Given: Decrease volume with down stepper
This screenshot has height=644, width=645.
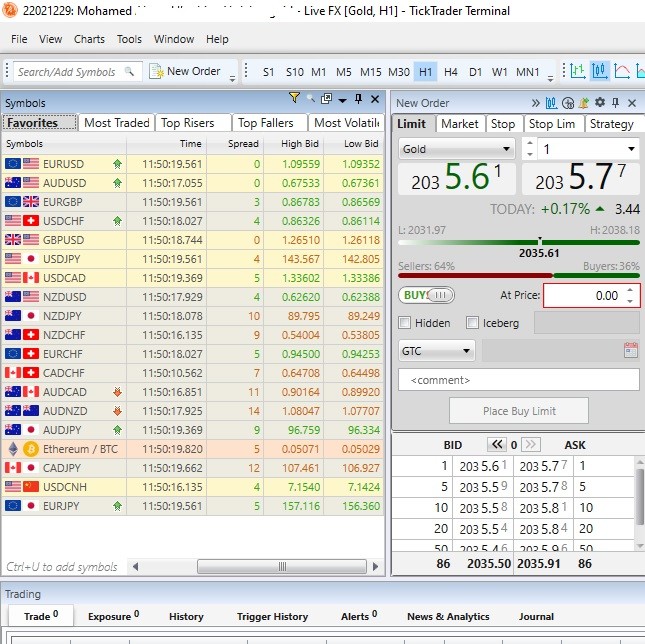Looking at the screenshot, I should point(530,154).
